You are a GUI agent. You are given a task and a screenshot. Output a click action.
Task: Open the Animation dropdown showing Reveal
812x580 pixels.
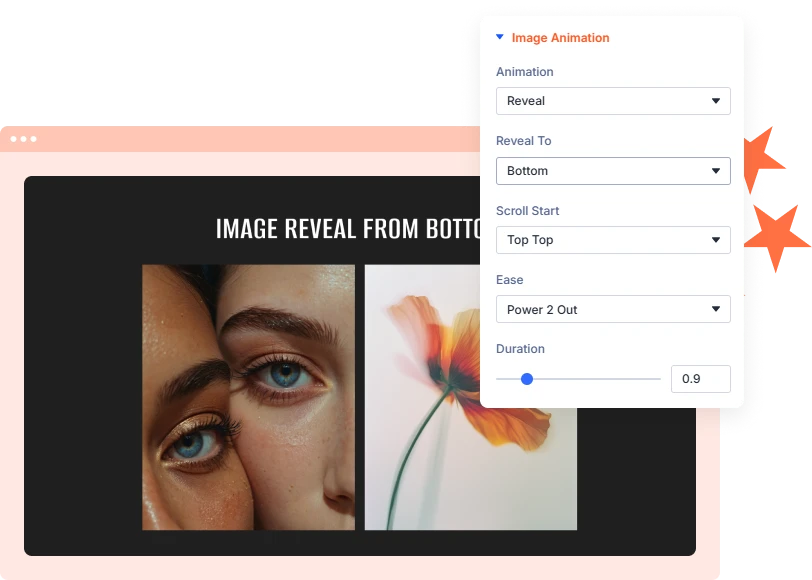coord(613,101)
